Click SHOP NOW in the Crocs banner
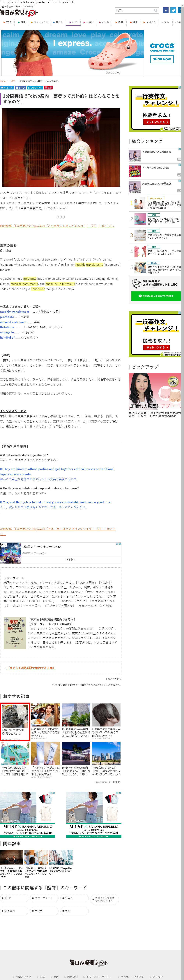Image resolution: width=184 pixels, height=980 pixels. 162,59
